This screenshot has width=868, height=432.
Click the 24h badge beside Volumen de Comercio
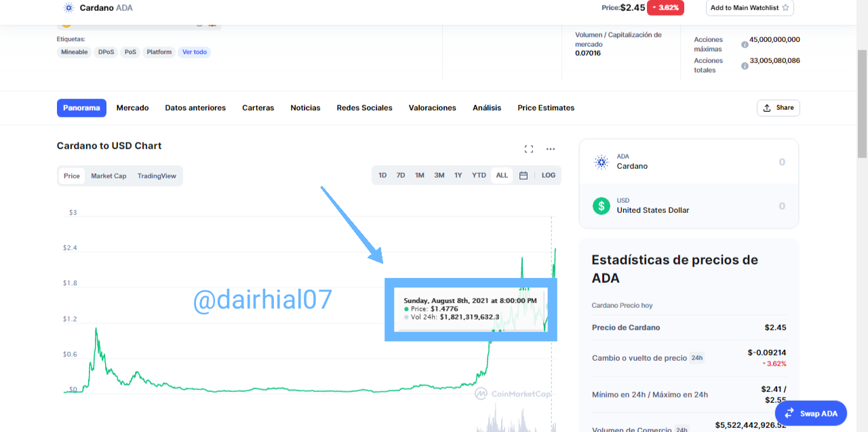pos(682,430)
